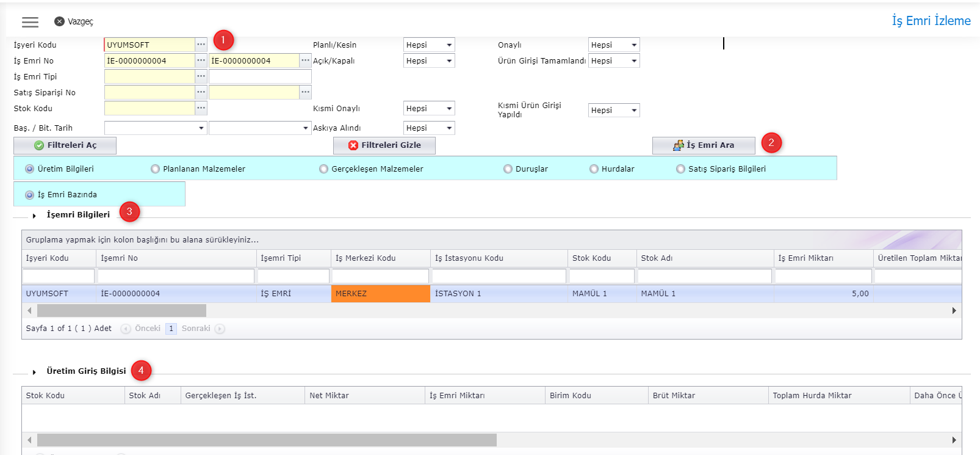Sort by İşemri Tipi column header
The width and height of the screenshot is (980, 455).
[x=294, y=258]
